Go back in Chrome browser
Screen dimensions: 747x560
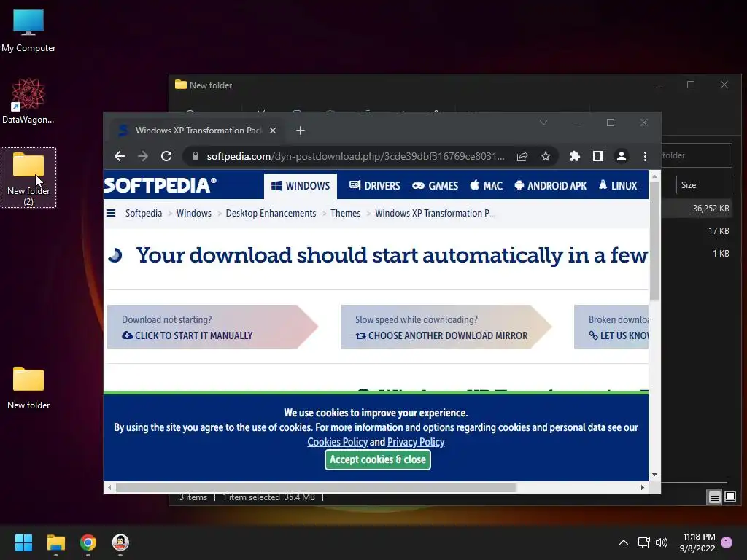(x=120, y=156)
